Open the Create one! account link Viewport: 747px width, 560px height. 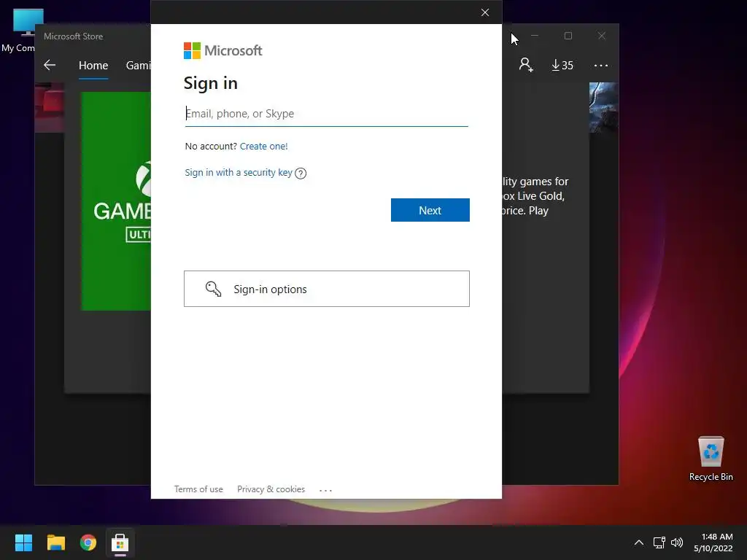click(263, 146)
